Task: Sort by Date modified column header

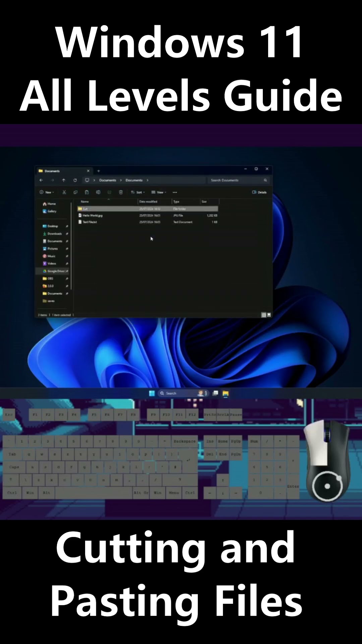Action: point(148,202)
